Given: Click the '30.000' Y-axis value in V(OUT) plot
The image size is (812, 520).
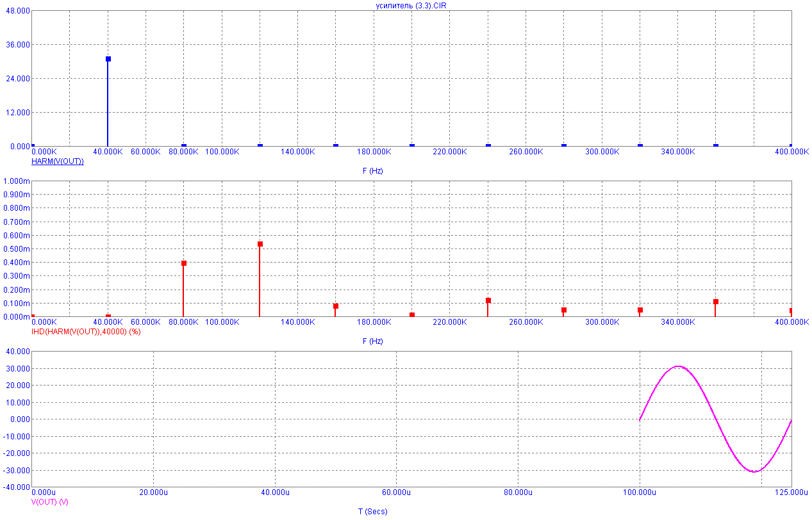Looking at the screenshot, I should tap(17, 369).
